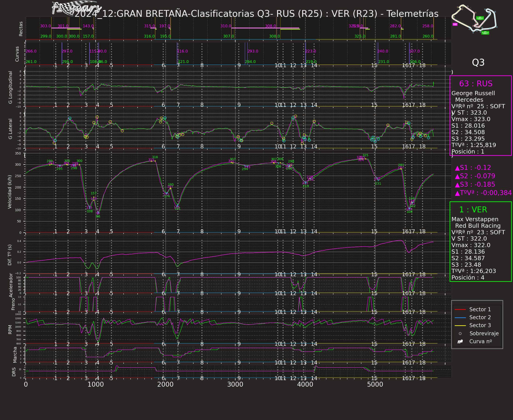Click the Q3 session label
Image resolution: width=513 pixels, height=420 pixels.
click(x=478, y=63)
